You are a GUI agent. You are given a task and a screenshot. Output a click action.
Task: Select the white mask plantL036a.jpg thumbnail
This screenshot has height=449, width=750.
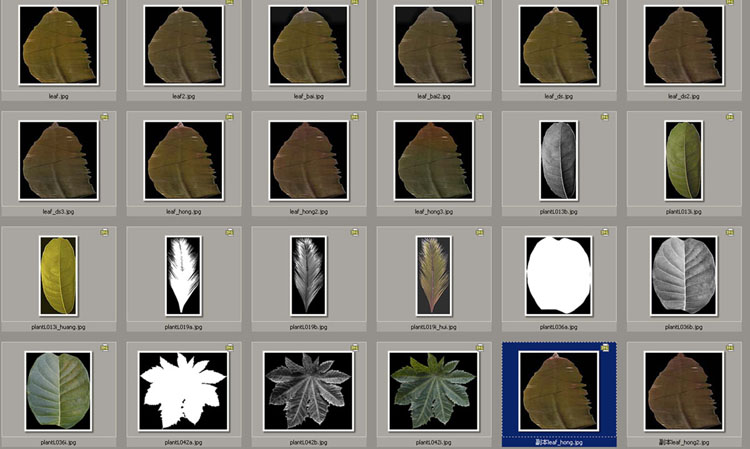click(559, 275)
